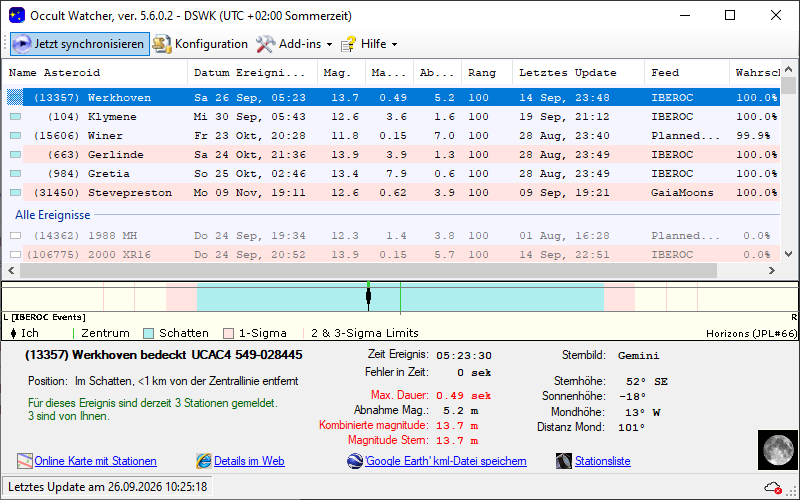
Task: Click the cyan marker next to Stevepreston
Action: (15, 193)
